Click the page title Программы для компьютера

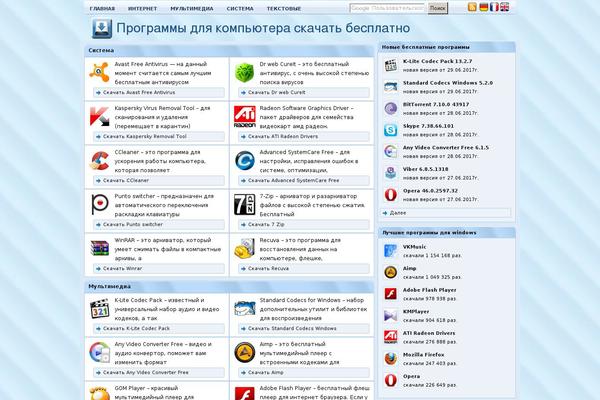pos(263,28)
